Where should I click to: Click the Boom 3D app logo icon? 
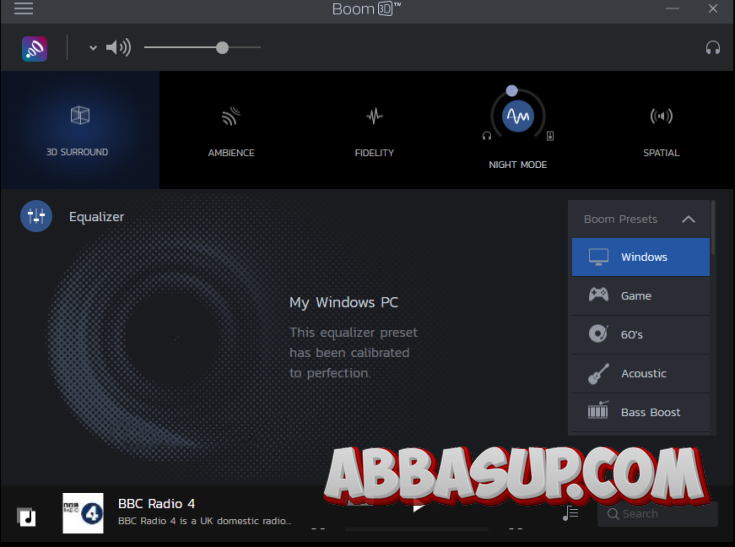34,49
